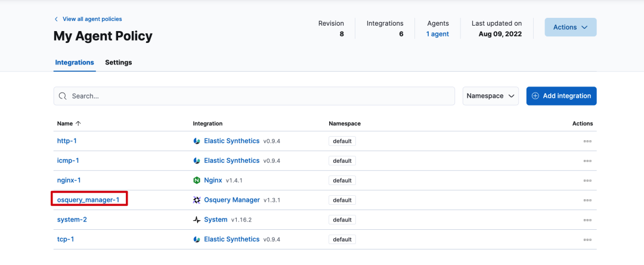Switch to the Settings tab

coord(119,62)
